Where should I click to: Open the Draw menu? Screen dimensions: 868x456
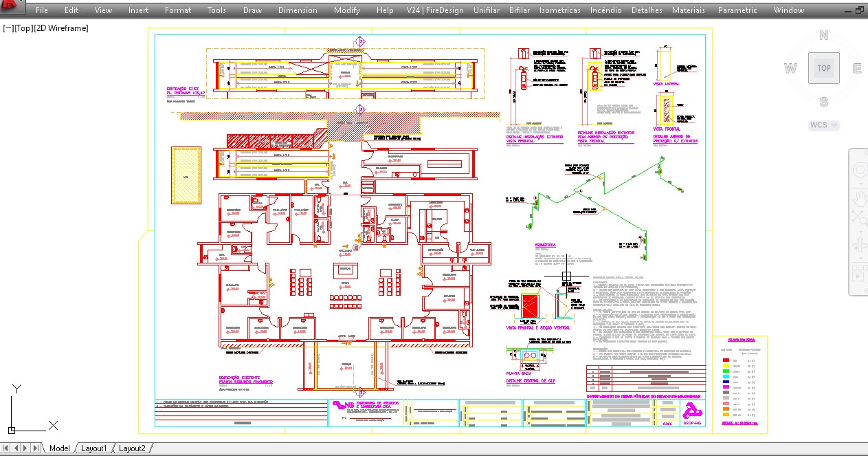click(252, 10)
